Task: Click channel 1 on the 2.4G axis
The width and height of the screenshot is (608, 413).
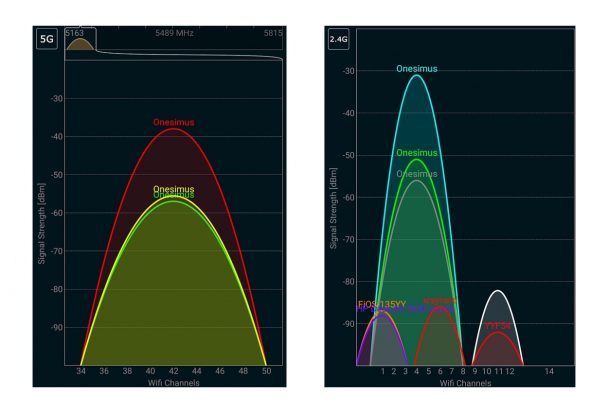Action: (383, 372)
